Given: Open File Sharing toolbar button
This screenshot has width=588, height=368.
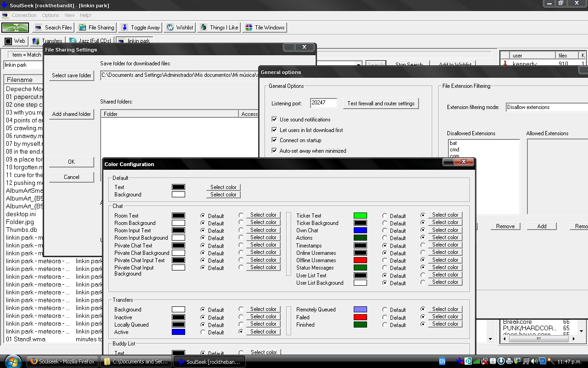Looking at the screenshot, I should pos(96,28).
